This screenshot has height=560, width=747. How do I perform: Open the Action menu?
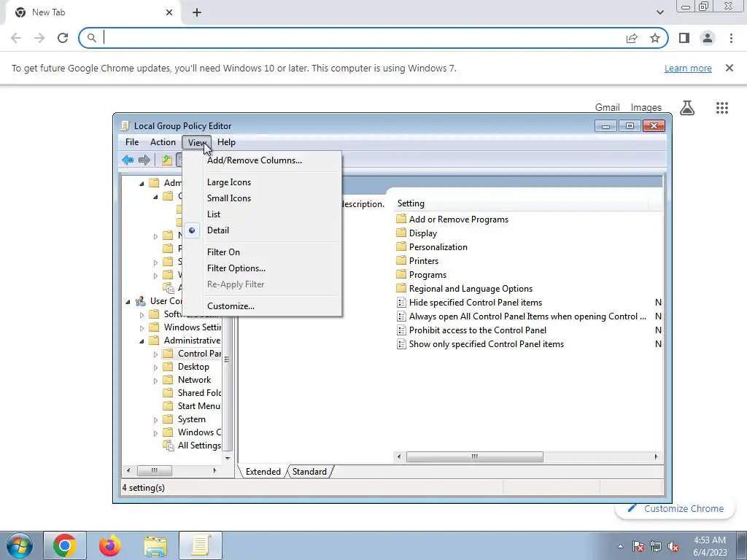coord(163,142)
